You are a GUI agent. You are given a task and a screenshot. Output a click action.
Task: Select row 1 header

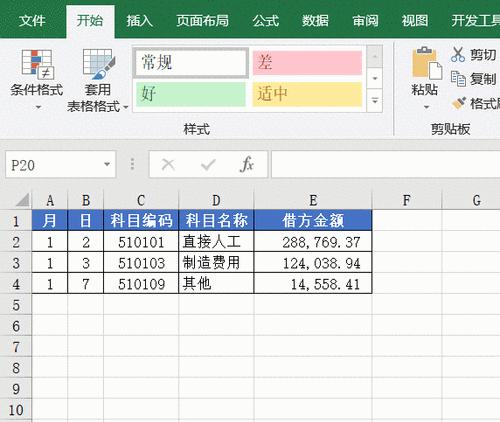click(x=16, y=220)
